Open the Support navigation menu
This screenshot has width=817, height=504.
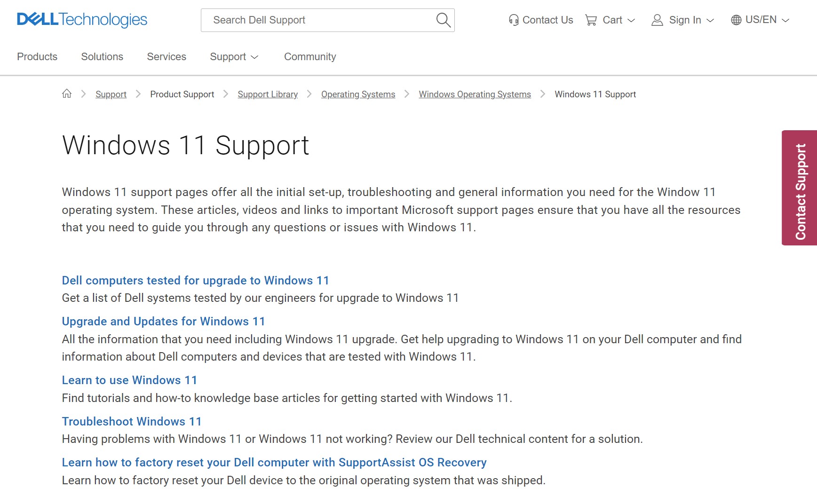coord(234,57)
